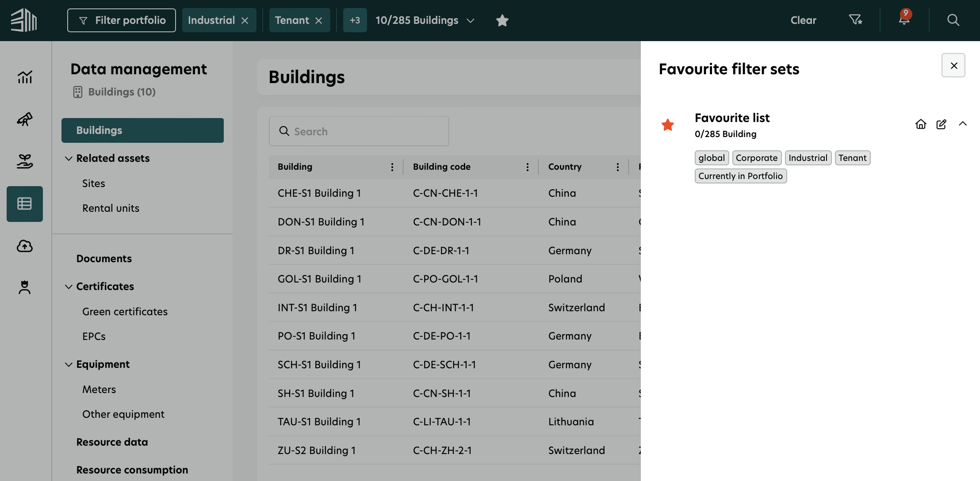Open Country column options menu

click(x=618, y=167)
